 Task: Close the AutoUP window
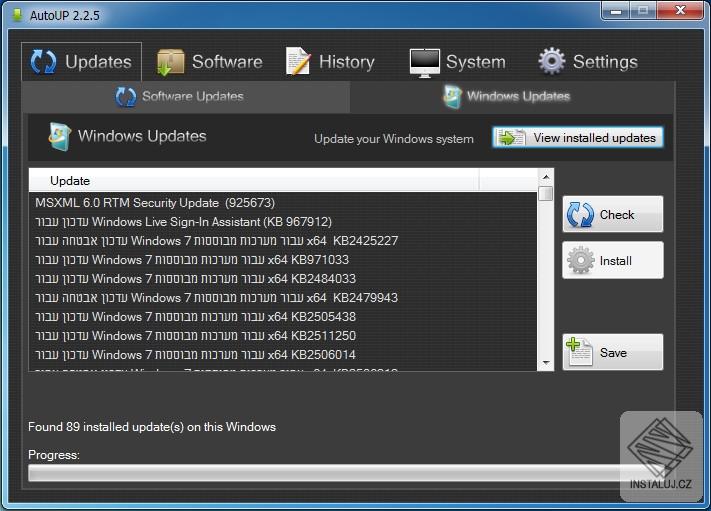pos(680,11)
